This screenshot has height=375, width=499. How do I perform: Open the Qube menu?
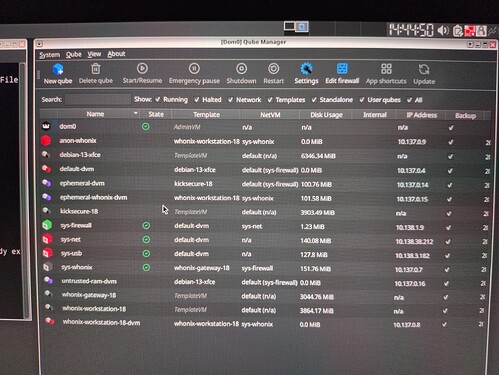[74, 54]
